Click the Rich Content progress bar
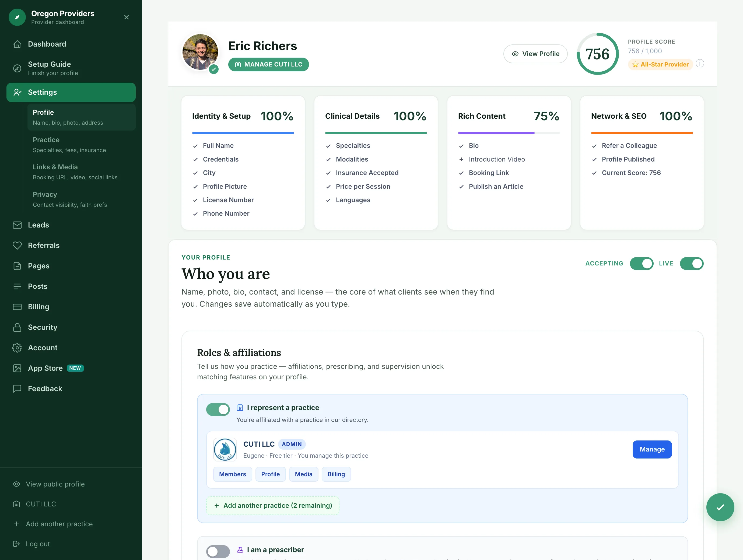Viewport: 743px width, 560px height. [509, 133]
